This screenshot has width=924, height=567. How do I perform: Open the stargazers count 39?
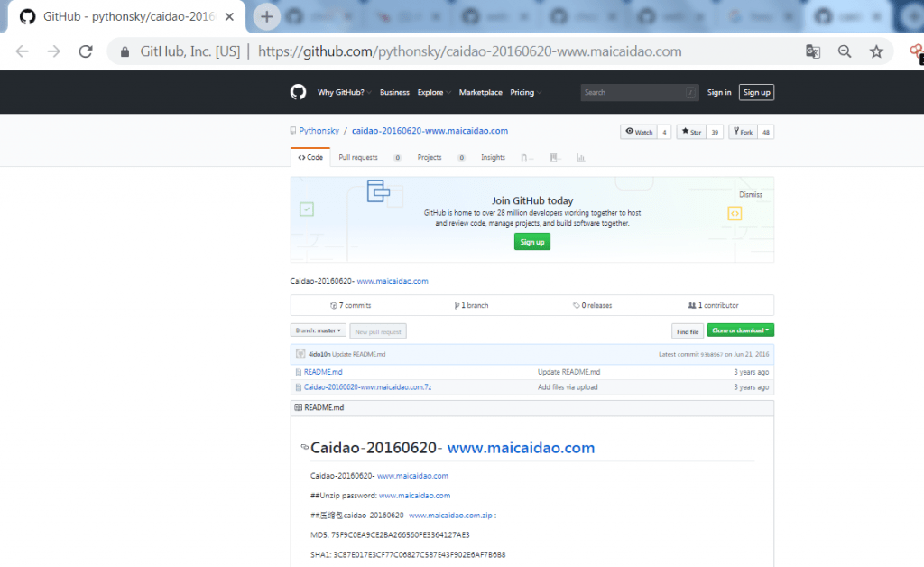click(715, 132)
